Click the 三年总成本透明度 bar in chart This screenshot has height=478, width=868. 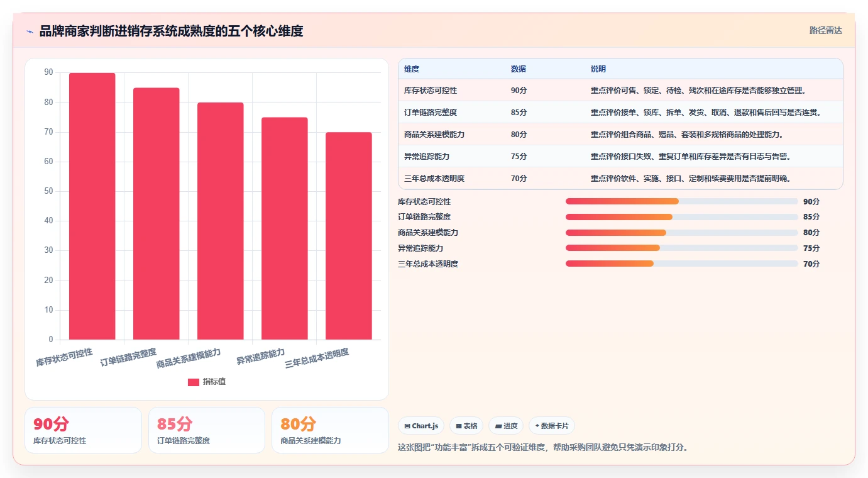348,236
